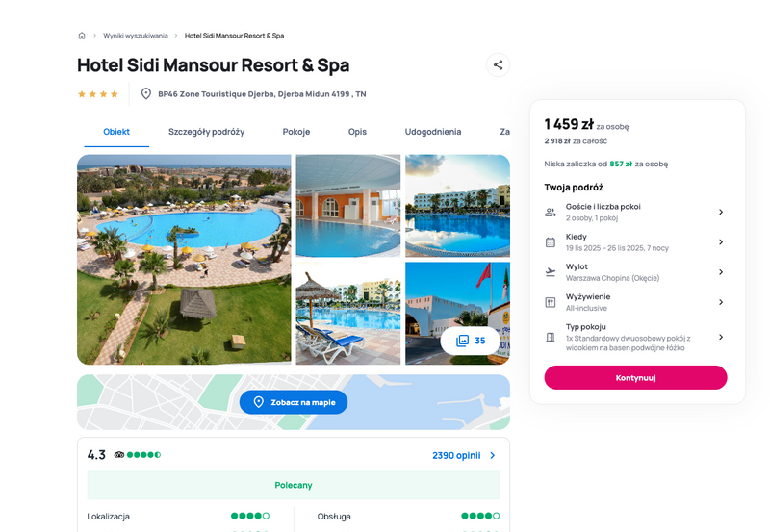Open the large aerial pool photo
This screenshot has height=532, width=770.
tap(184, 260)
